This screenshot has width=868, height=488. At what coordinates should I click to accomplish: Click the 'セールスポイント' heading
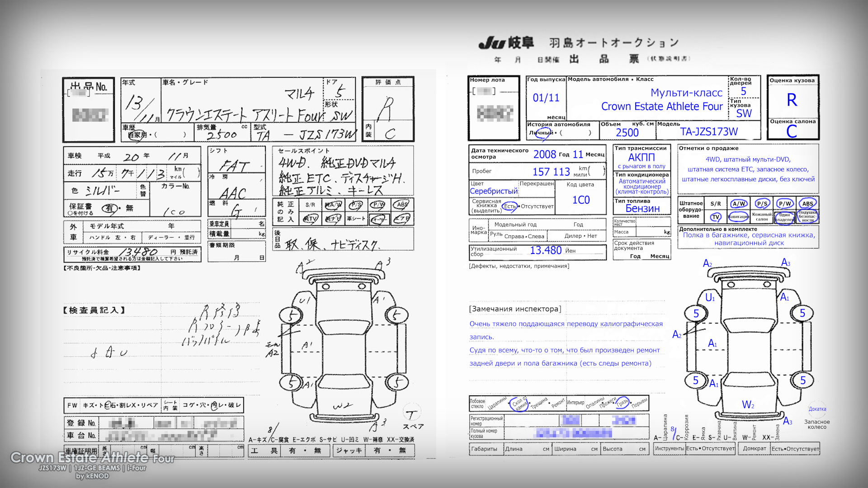[x=303, y=150]
